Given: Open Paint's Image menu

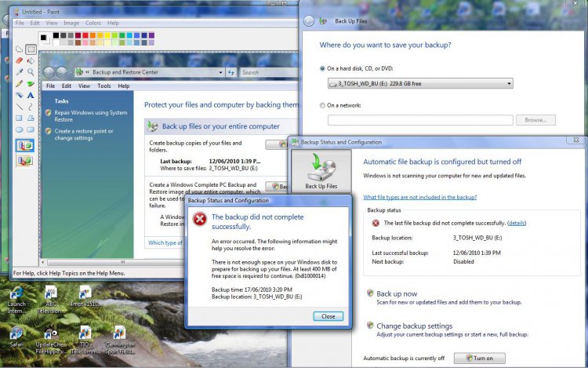Looking at the screenshot, I should (71, 23).
